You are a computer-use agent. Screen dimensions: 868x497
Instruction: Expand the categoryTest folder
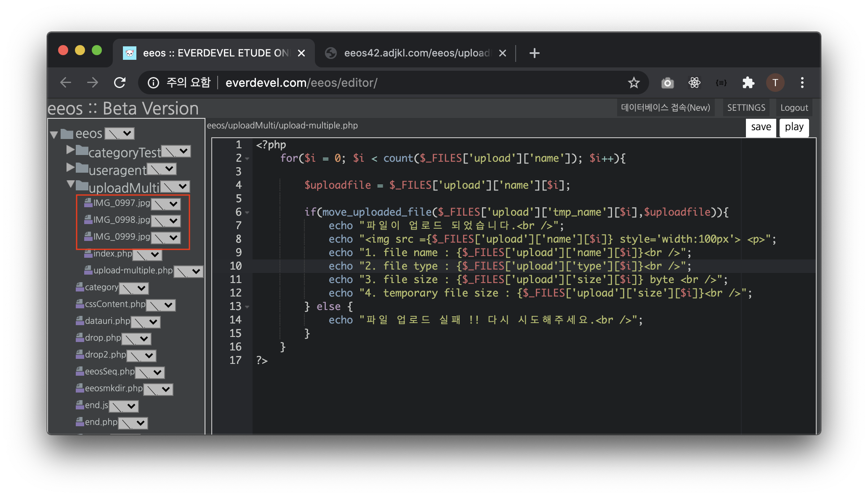coord(70,150)
